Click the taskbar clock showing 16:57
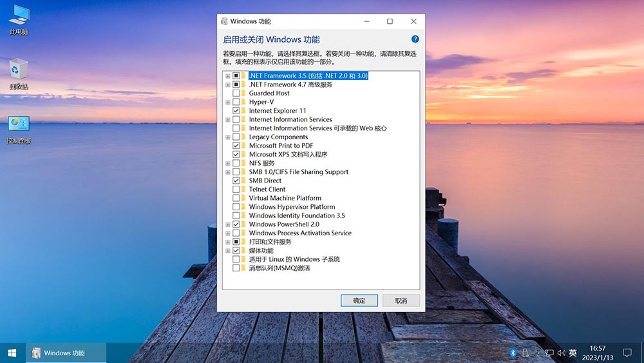The image size is (644, 363). (x=598, y=353)
